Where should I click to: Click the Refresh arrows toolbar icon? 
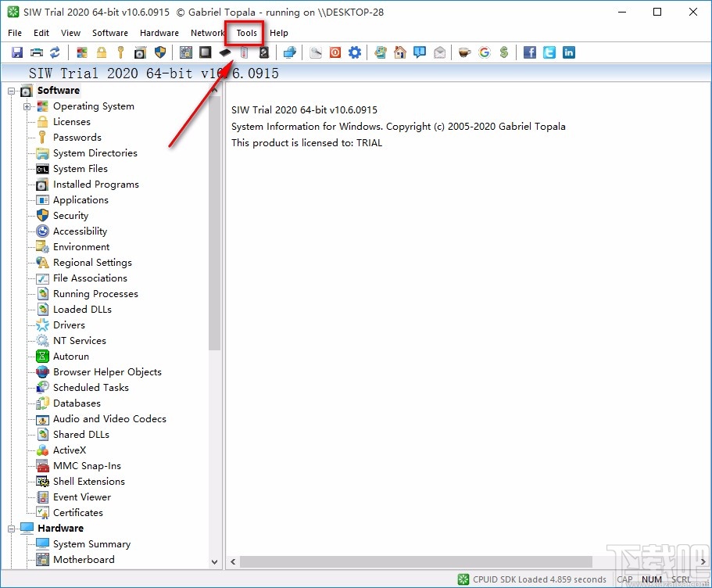tap(55, 52)
